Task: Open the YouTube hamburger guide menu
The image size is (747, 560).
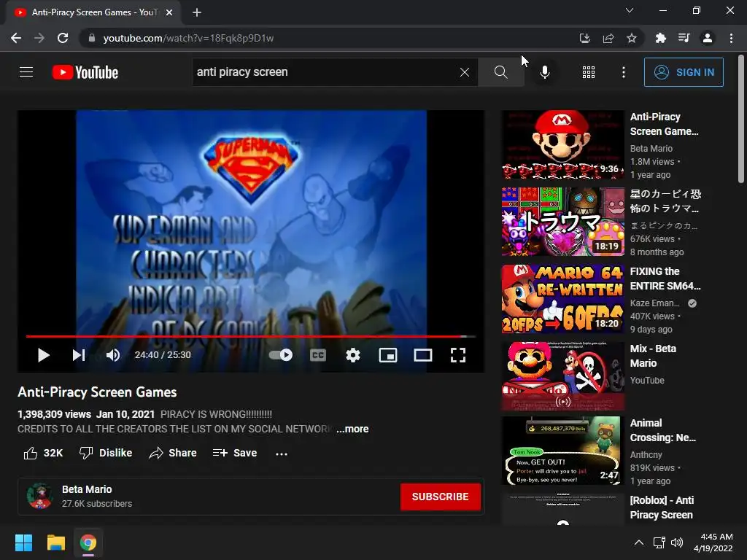Action: (26, 72)
